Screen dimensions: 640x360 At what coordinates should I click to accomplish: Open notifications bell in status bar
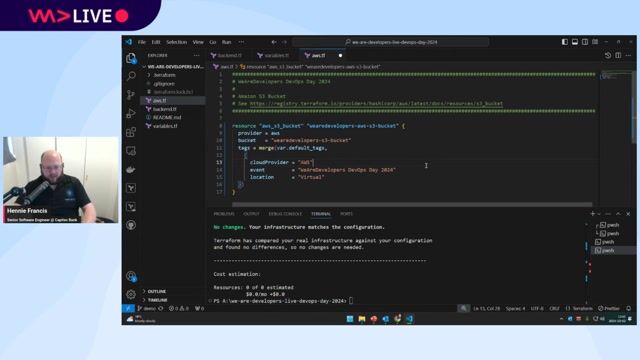[629, 309]
